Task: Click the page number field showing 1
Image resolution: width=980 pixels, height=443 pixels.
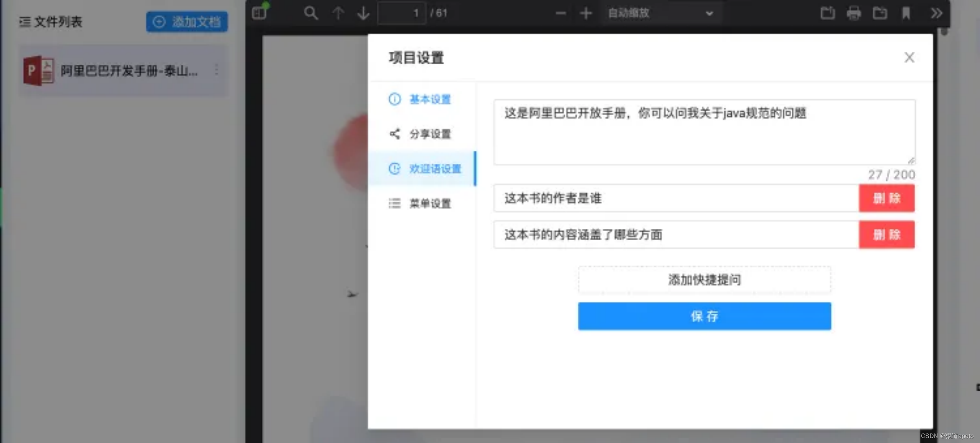Action: [402, 13]
